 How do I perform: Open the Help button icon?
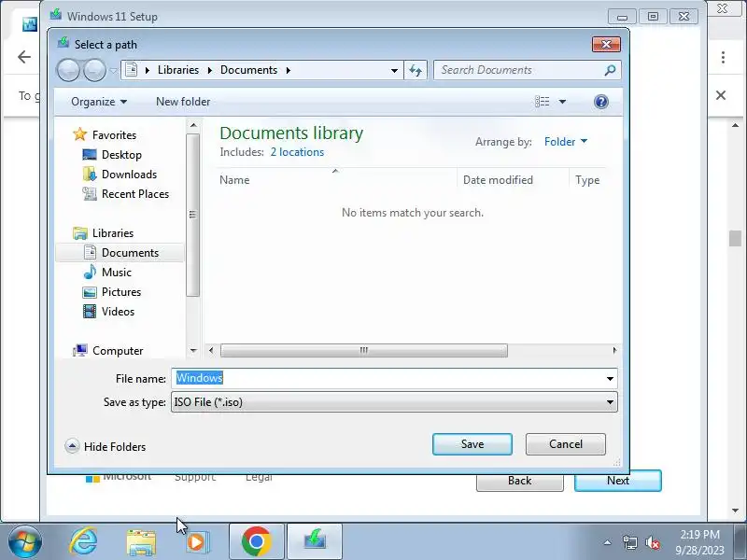point(601,102)
